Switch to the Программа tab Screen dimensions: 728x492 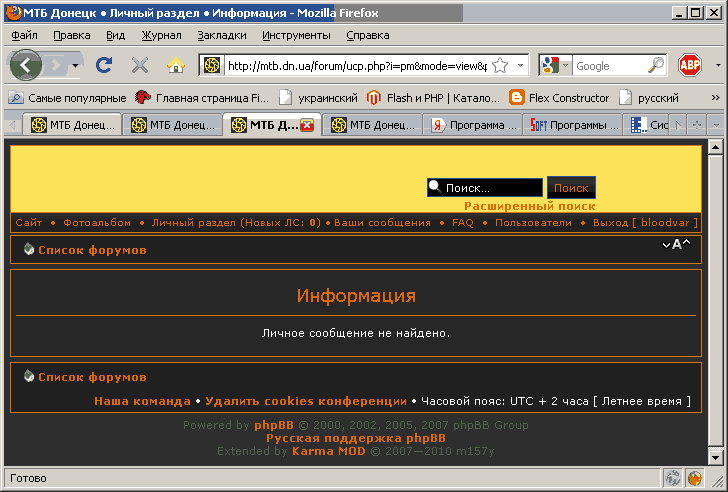(x=474, y=126)
